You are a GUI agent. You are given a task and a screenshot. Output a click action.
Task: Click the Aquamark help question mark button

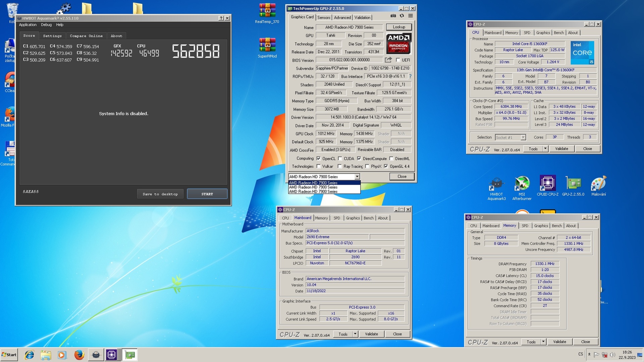[221, 18]
